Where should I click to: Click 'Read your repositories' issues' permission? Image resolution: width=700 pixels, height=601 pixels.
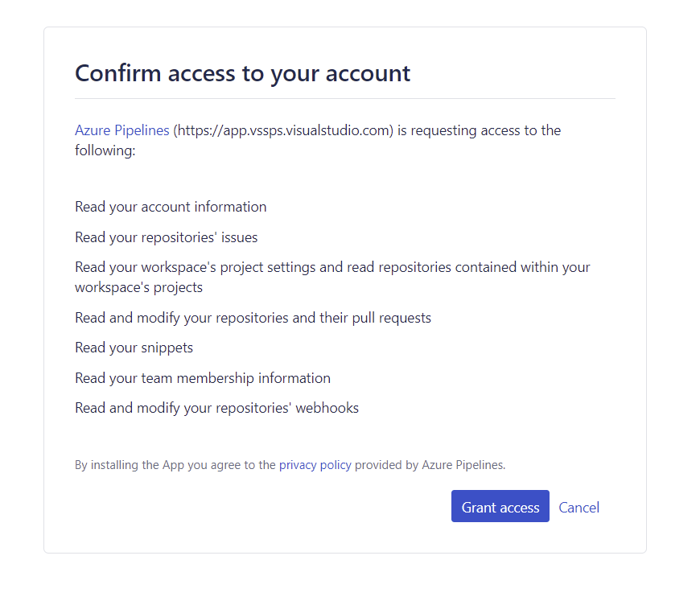coord(166,237)
